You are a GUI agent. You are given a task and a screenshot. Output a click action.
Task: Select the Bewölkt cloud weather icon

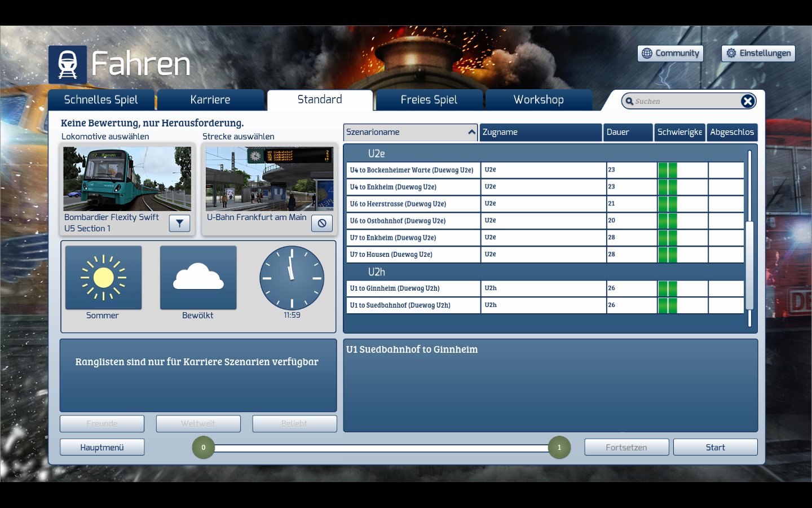click(x=198, y=278)
